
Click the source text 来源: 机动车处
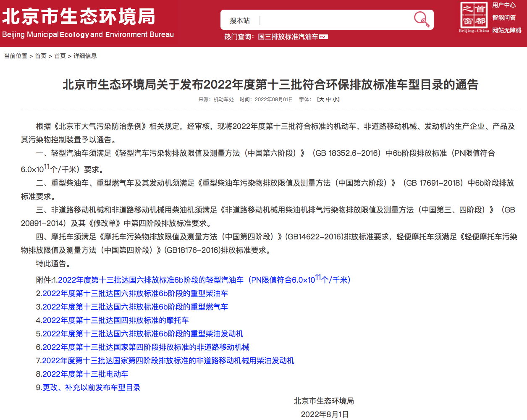[216, 100]
